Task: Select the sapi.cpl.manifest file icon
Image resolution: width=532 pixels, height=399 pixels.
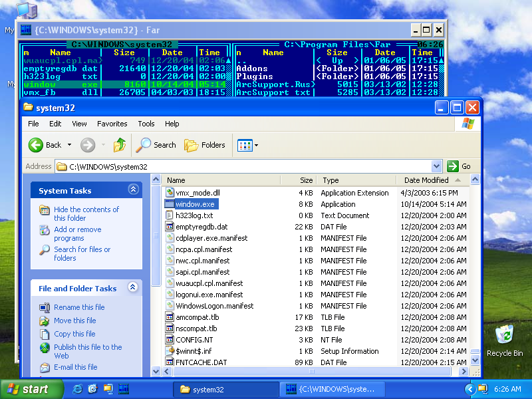Action: click(x=170, y=272)
